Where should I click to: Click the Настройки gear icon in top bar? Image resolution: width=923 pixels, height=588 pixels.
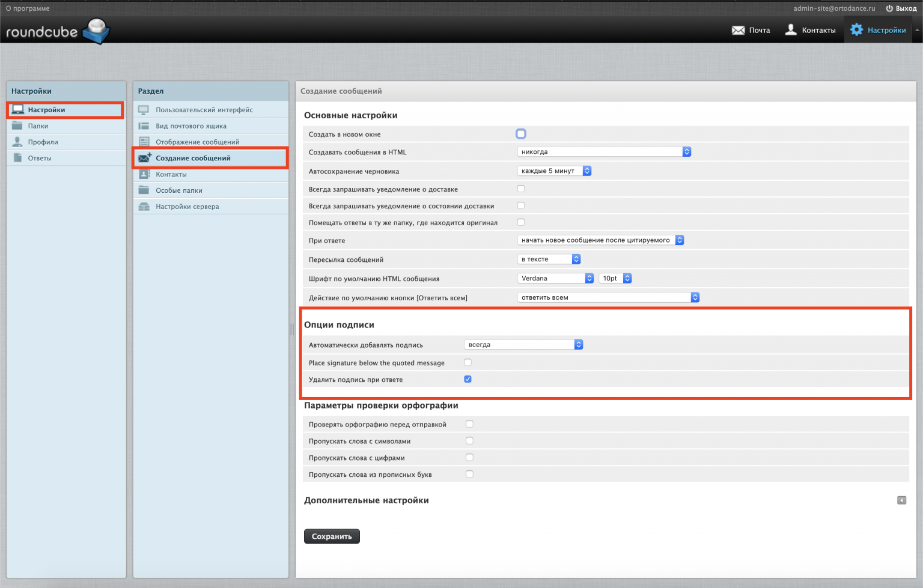point(856,29)
